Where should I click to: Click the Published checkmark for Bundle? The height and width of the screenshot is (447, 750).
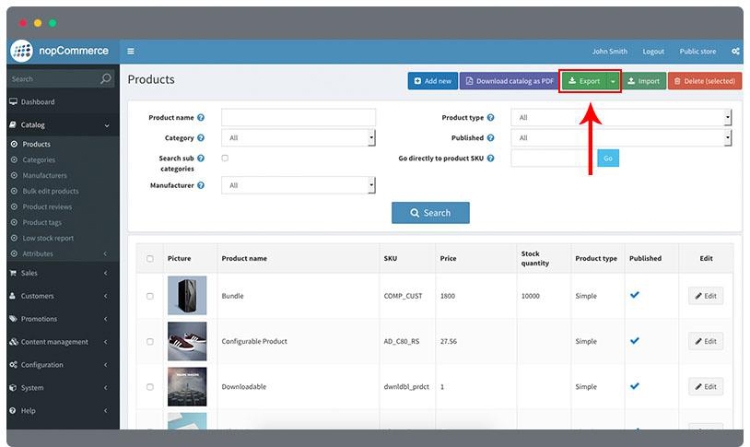tap(635, 295)
